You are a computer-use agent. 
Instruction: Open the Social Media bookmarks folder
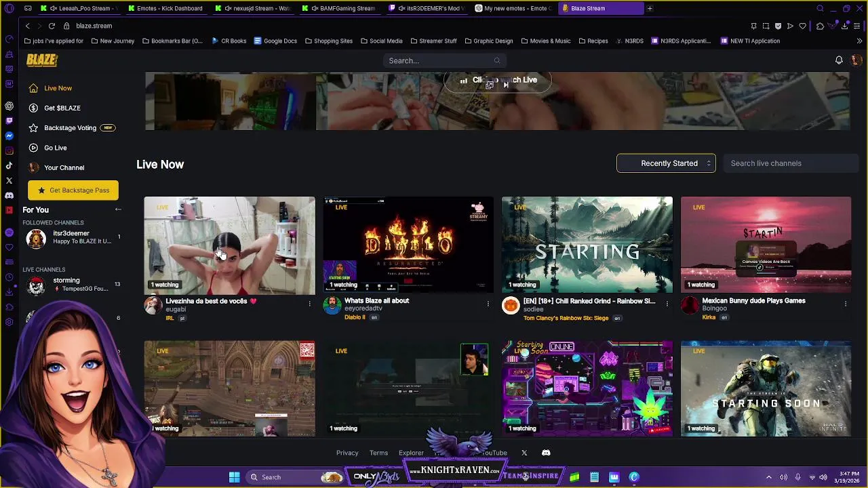tap(382, 41)
